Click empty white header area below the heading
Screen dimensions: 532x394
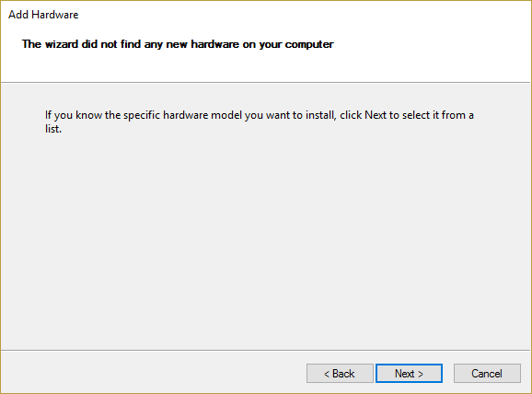coord(265,67)
